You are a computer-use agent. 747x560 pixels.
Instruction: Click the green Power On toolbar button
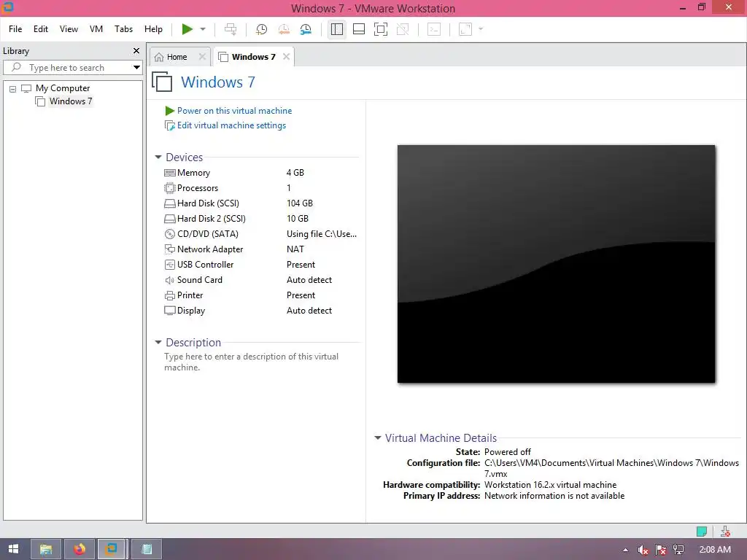187,29
